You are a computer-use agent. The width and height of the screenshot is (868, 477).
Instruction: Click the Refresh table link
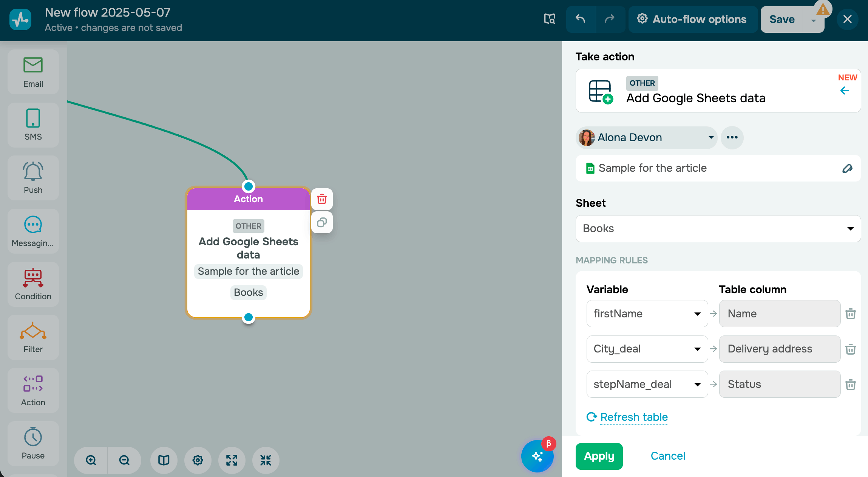(x=634, y=417)
